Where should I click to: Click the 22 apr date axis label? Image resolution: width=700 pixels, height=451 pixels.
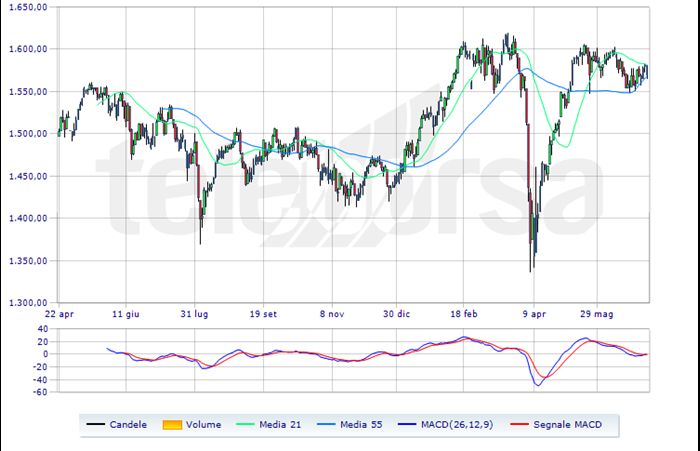coord(59,314)
